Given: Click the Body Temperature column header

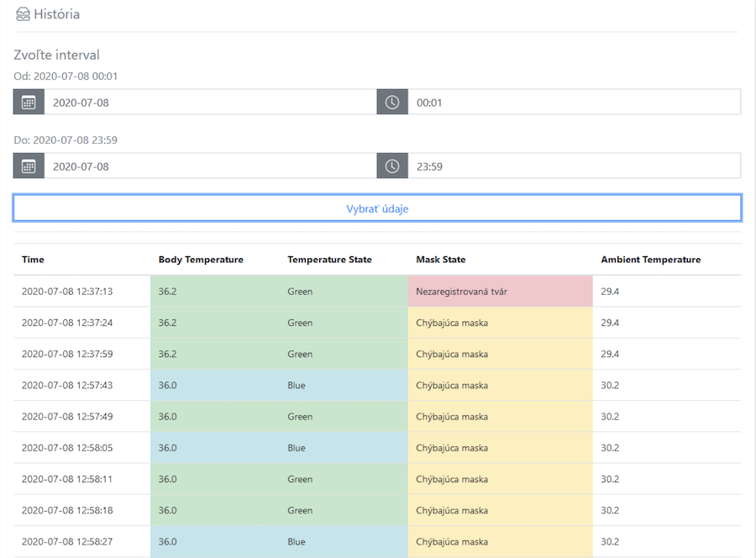Looking at the screenshot, I should point(201,260).
